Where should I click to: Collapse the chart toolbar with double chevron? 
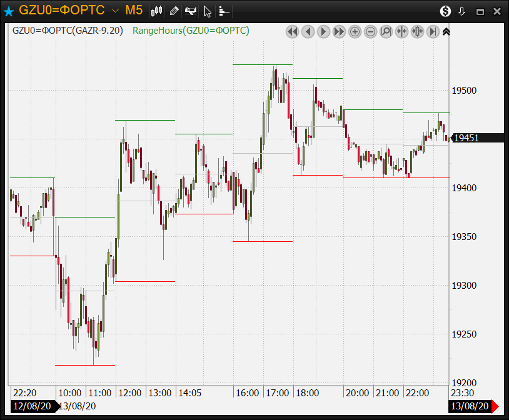446,31
